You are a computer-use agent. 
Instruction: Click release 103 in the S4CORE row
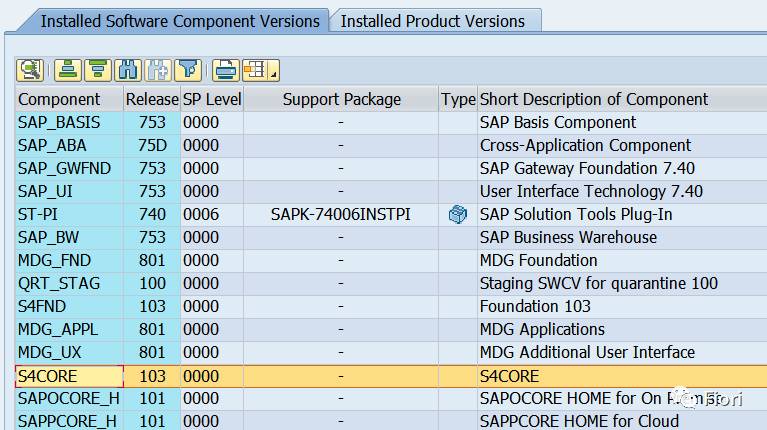tap(152, 376)
